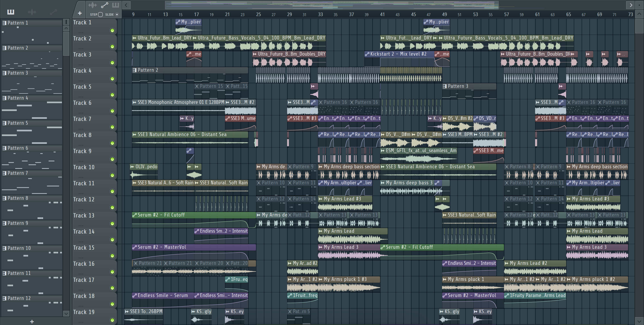The width and height of the screenshot is (644, 325).
Task: Toggle SLIDE mode option
Action: [x=117, y=15]
